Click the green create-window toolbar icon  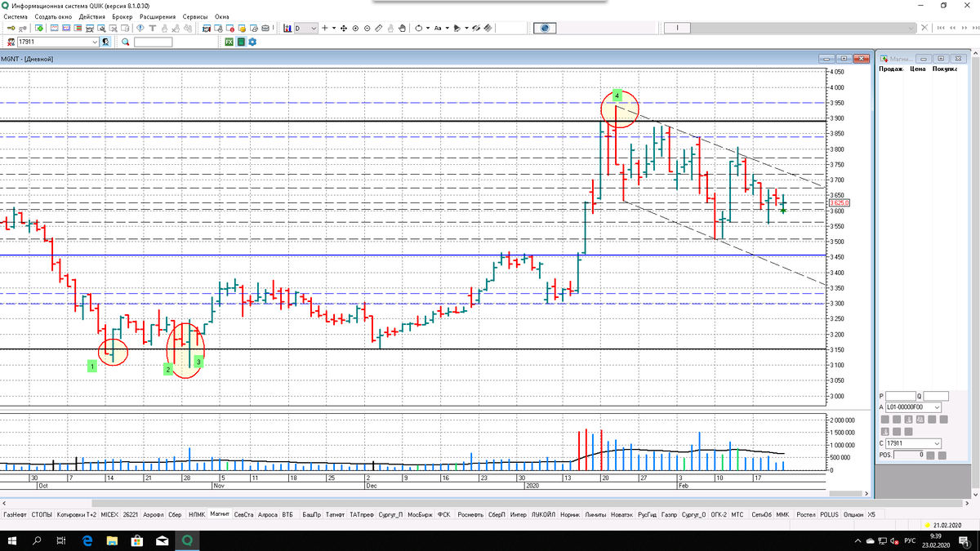[x=39, y=28]
